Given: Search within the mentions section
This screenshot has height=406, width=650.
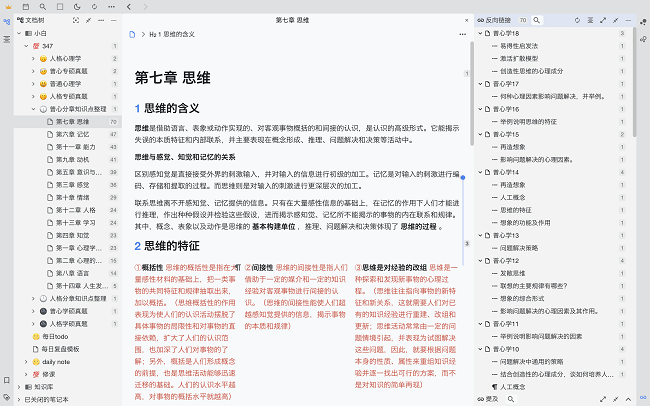Looking at the screenshot, I should [x=511, y=399].
